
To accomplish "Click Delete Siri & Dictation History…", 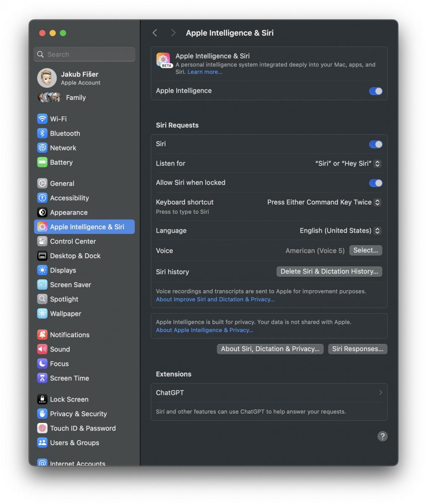I will click(329, 271).
